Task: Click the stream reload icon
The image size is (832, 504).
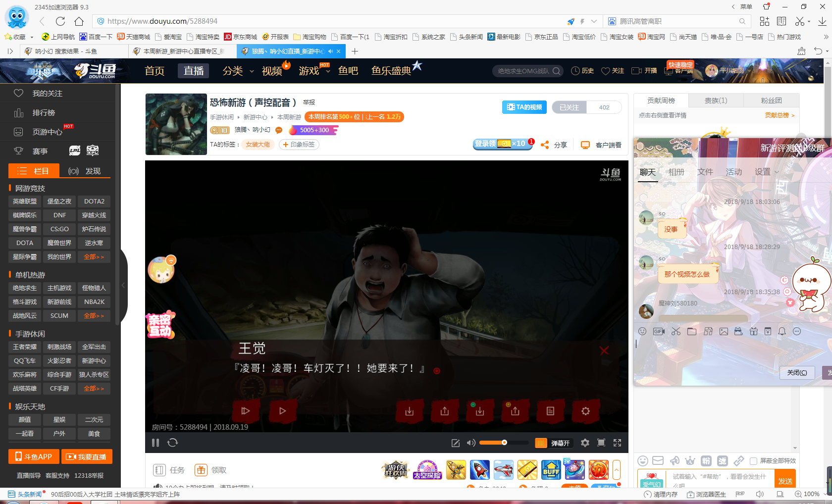Action: click(172, 443)
